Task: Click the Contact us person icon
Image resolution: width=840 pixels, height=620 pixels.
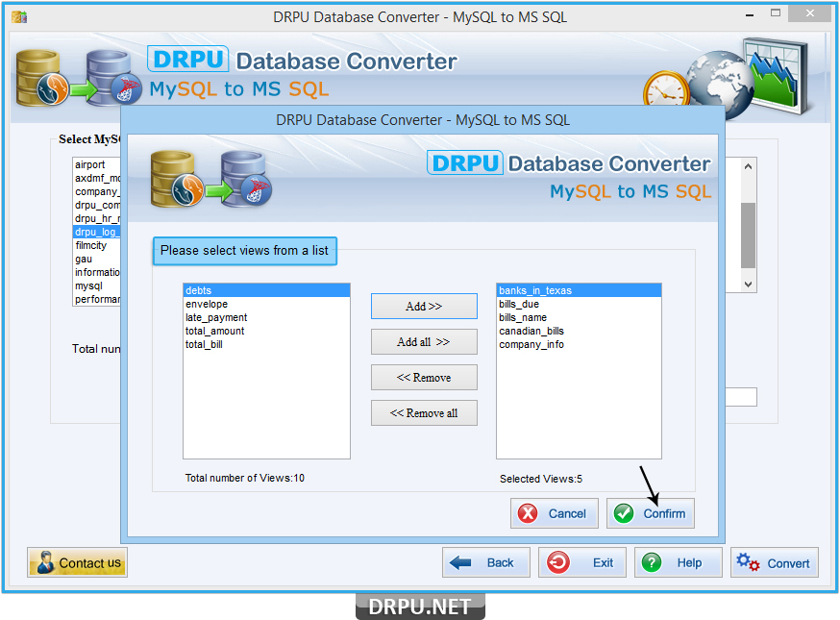Action: point(45,562)
